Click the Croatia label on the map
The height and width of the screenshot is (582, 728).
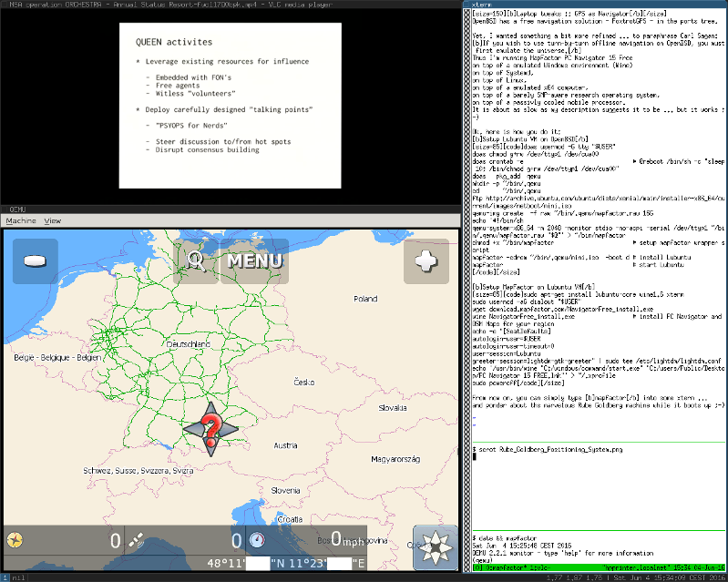tap(290, 519)
